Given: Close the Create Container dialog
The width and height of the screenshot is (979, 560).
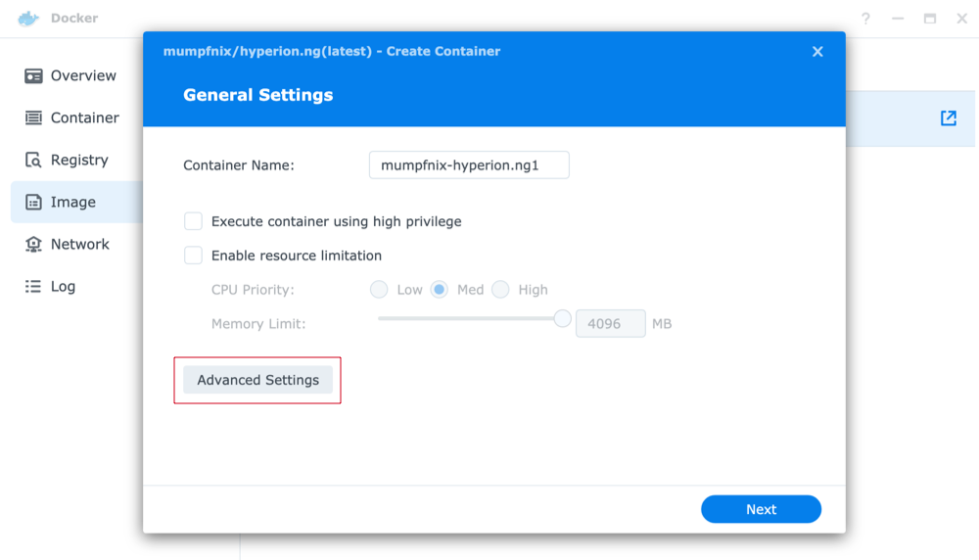Looking at the screenshot, I should click(x=817, y=52).
